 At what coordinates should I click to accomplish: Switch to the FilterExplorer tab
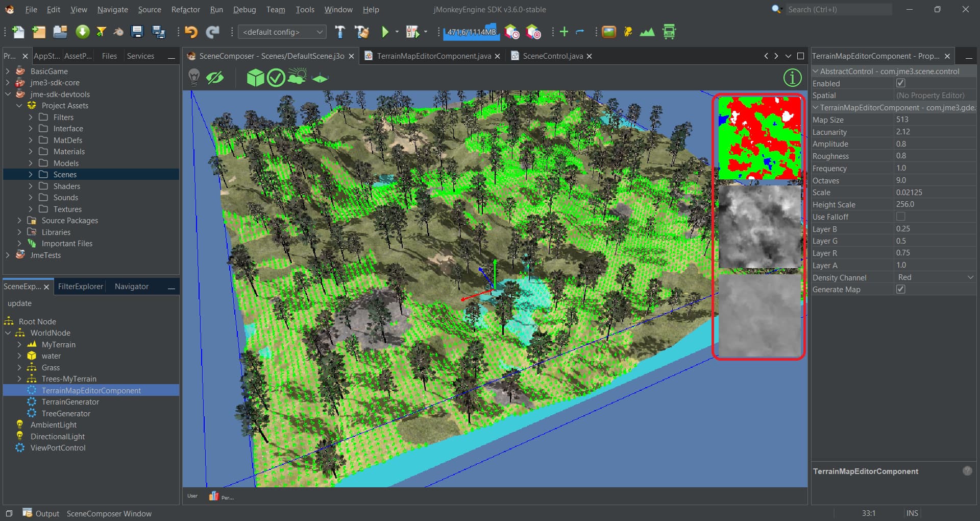tap(80, 287)
